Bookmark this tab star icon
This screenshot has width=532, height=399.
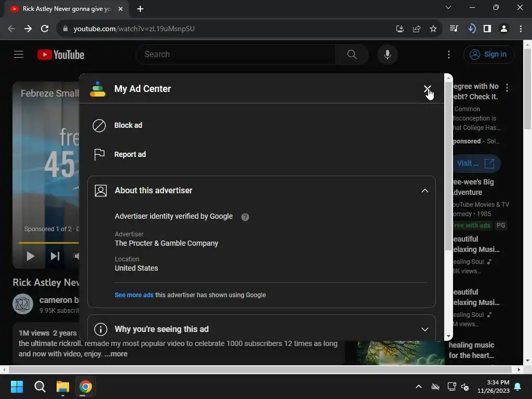[x=433, y=29]
